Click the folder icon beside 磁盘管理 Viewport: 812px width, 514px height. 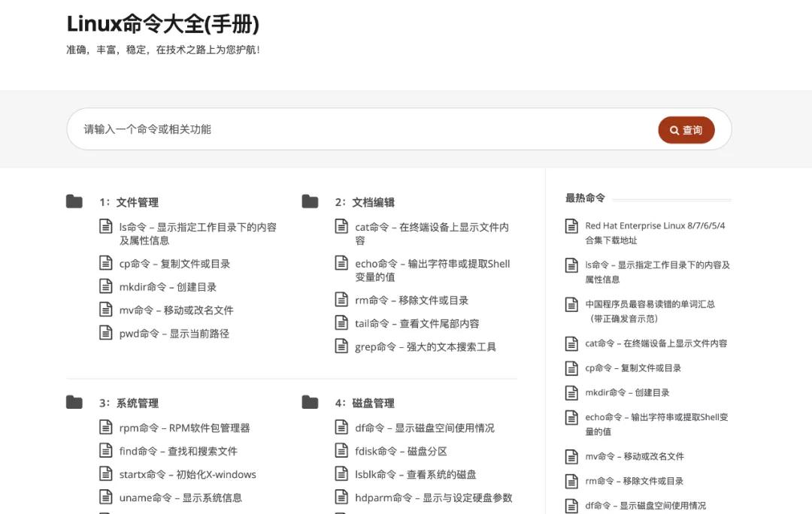[310, 402]
